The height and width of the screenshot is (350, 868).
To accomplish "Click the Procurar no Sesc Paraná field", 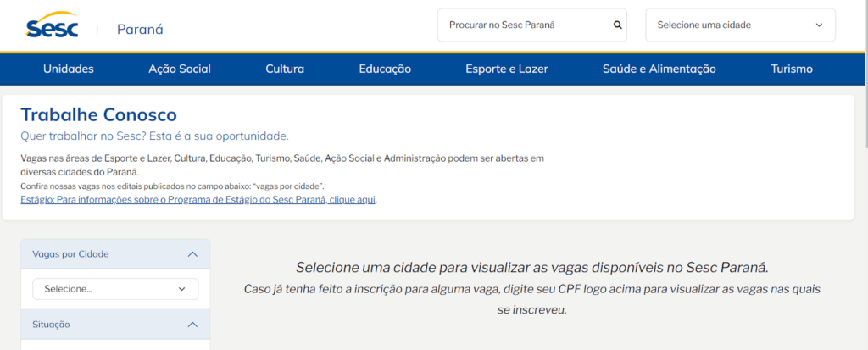I will pos(532,25).
